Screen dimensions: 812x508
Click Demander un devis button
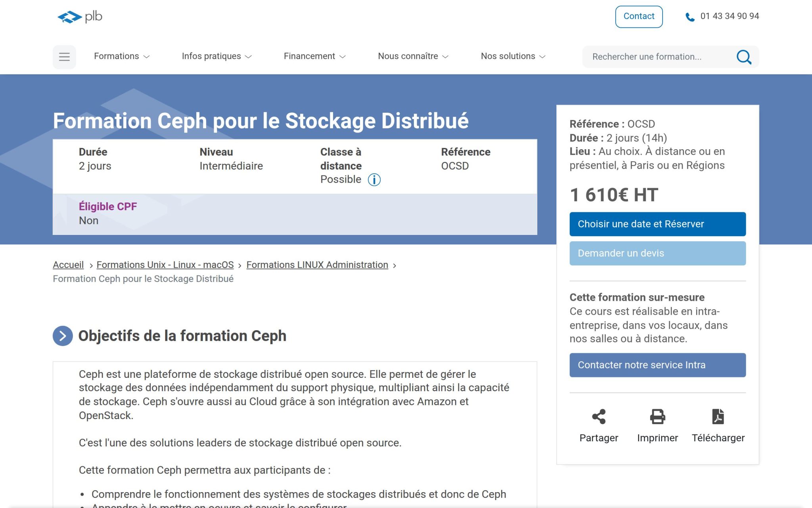657,253
